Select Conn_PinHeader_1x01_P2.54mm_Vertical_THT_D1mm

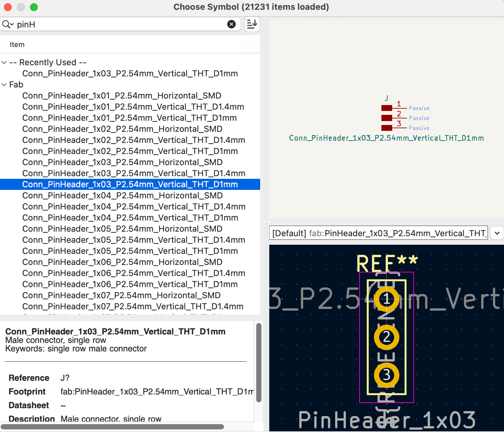tap(129, 118)
